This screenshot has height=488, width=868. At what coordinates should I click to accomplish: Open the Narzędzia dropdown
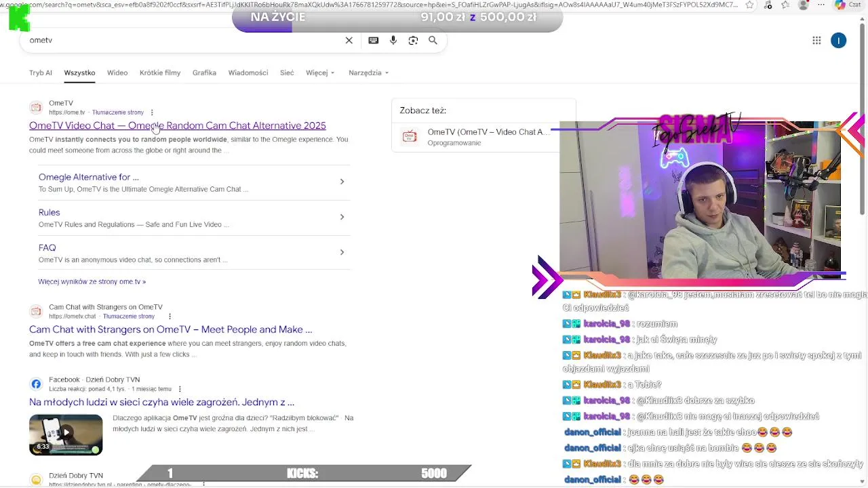pos(368,73)
